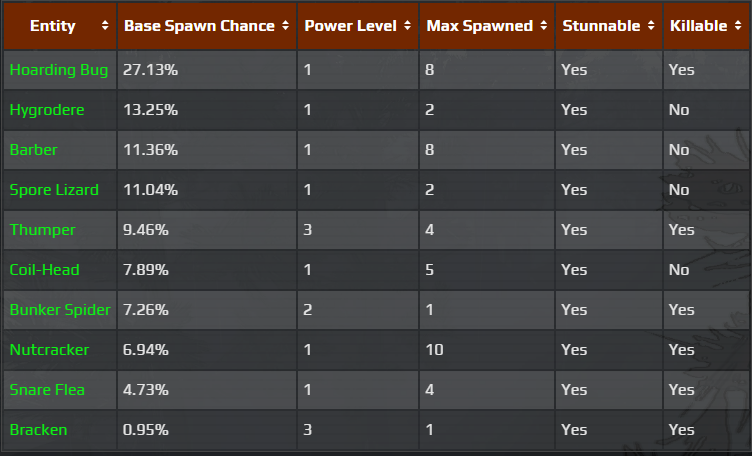
Task: Open the Spore Lizard link
Action: (54, 190)
